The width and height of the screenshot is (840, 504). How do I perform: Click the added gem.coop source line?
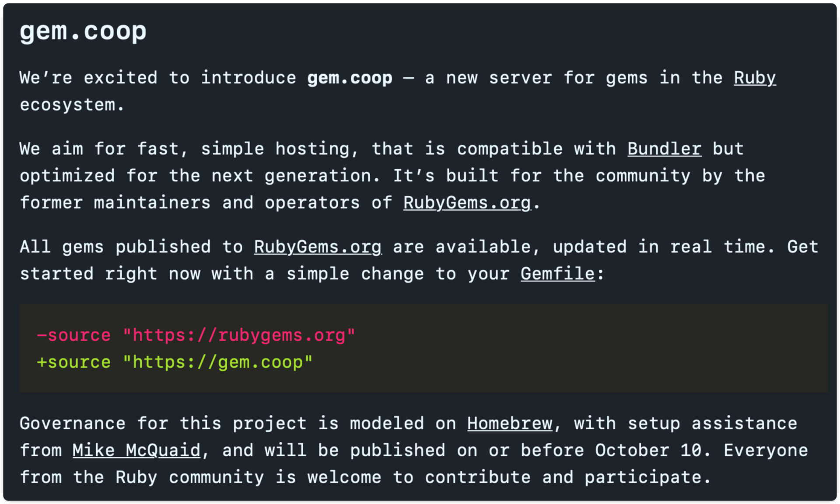tap(175, 362)
